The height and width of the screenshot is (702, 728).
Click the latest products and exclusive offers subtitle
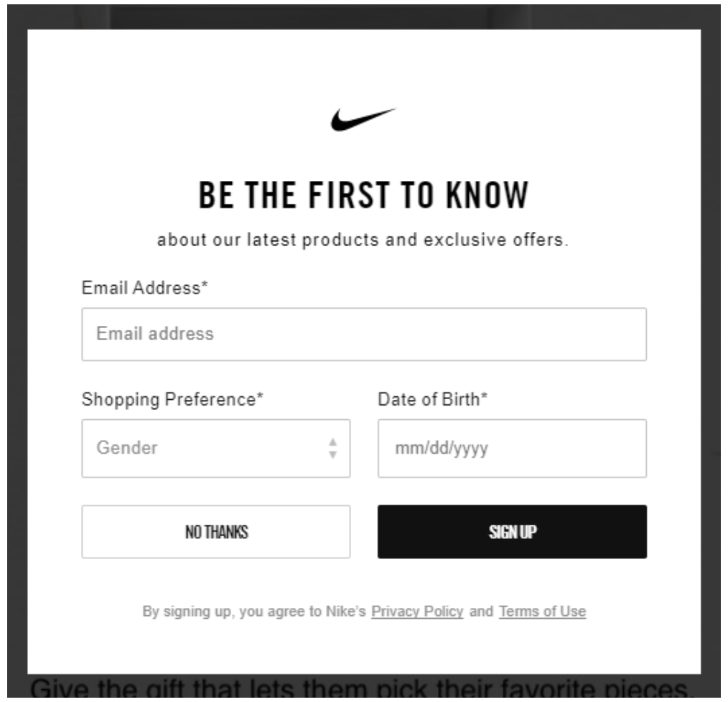point(363,240)
